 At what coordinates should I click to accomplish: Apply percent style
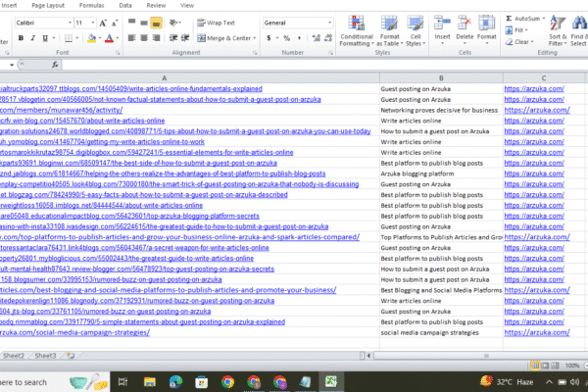pos(287,38)
